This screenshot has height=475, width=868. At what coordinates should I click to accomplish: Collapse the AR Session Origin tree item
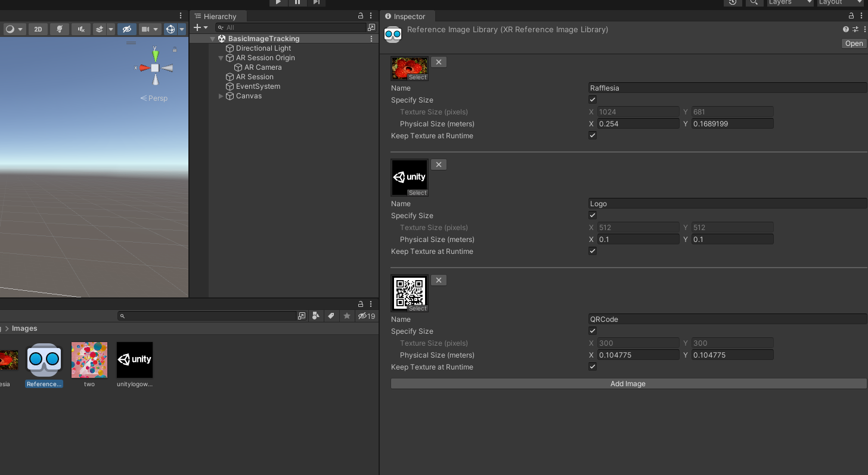pyautogui.click(x=221, y=58)
